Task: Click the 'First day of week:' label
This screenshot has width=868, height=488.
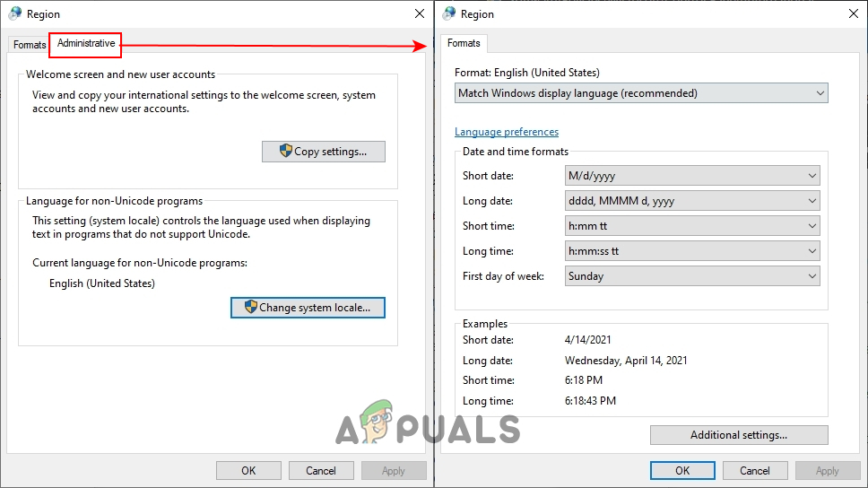Action: (x=503, y=276)
